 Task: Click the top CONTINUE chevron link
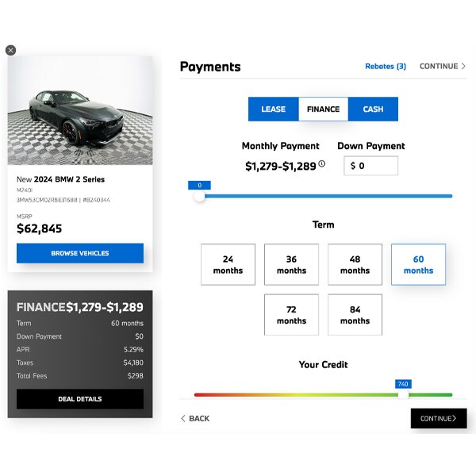click(x=443, y=66)
